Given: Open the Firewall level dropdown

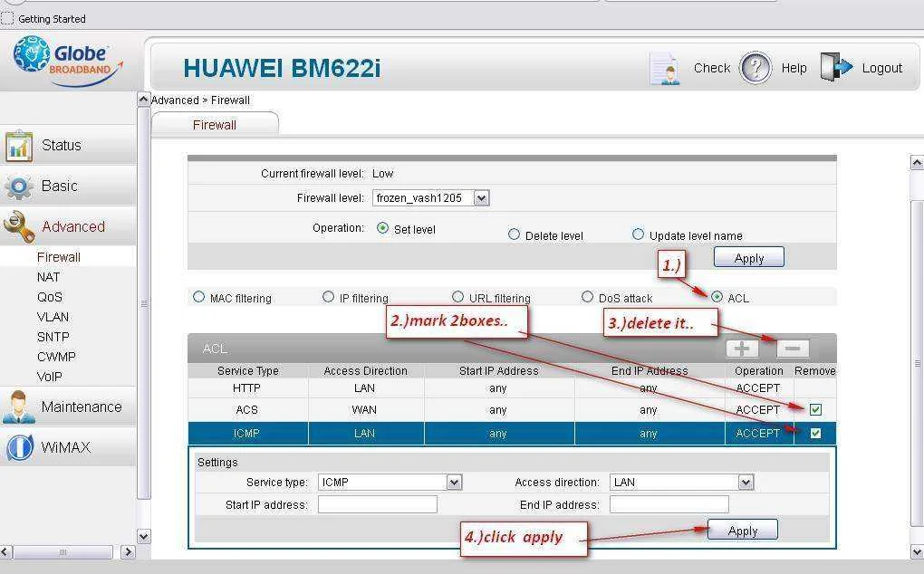Looking at the screenshot, I should click(431, 198).
